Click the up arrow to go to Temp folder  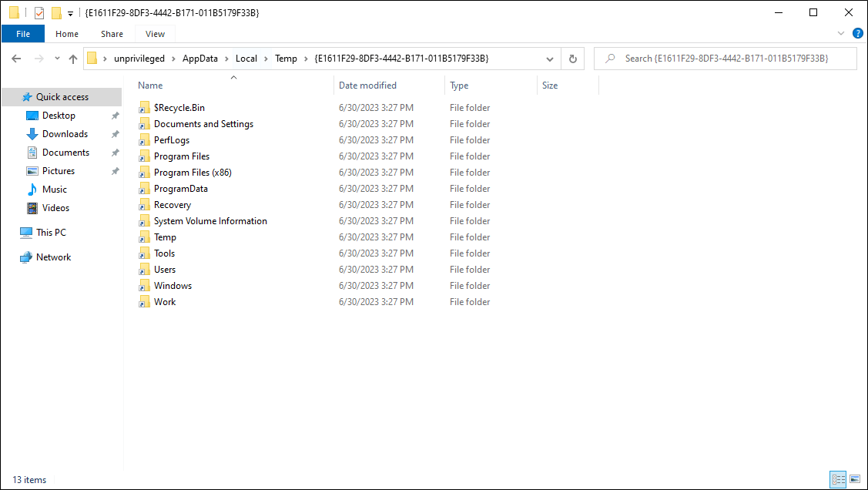73,58
